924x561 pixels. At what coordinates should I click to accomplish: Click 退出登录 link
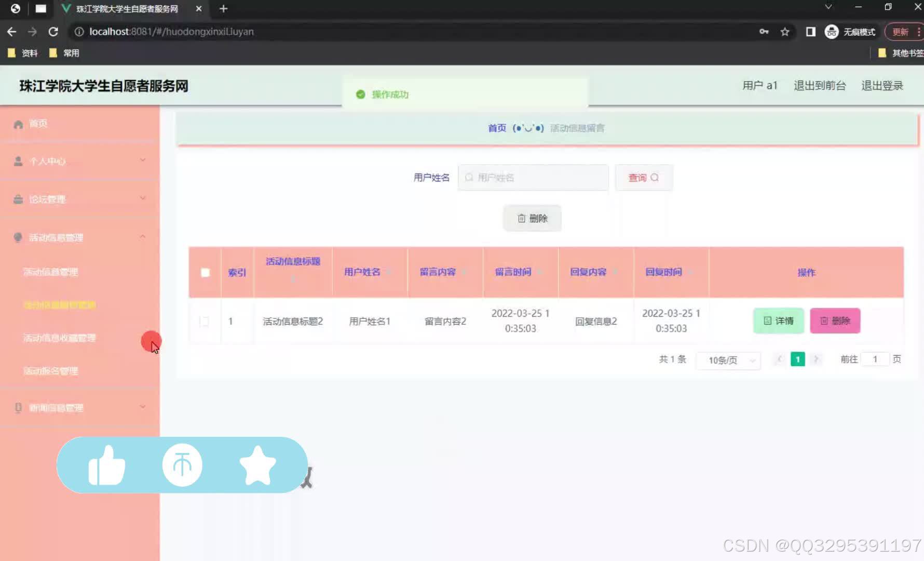pyautogui.click(x=882, y=86)
